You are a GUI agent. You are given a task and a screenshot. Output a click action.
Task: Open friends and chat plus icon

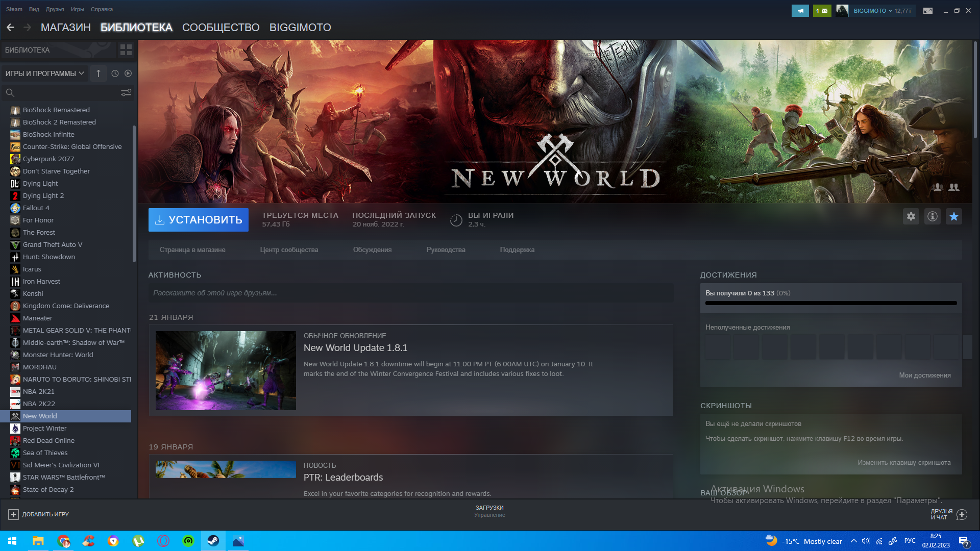click(x=962, y=514)
